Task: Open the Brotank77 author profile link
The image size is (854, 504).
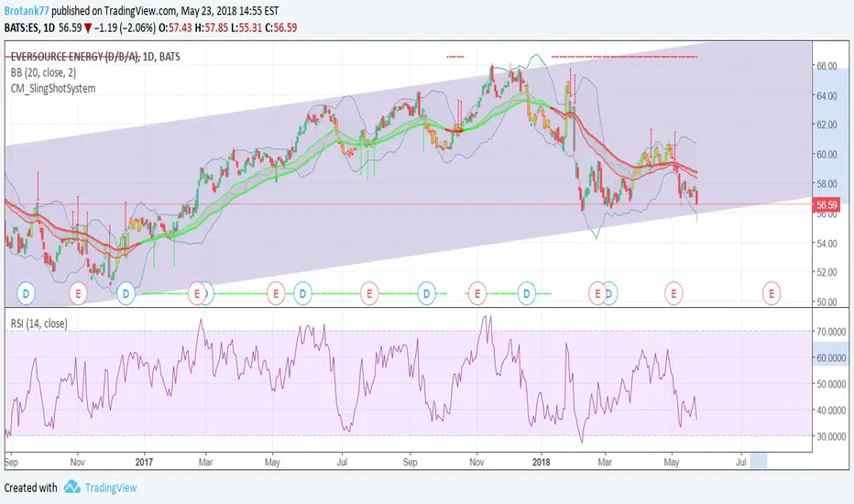Action: pyautogui.click(x=27, y=11)
